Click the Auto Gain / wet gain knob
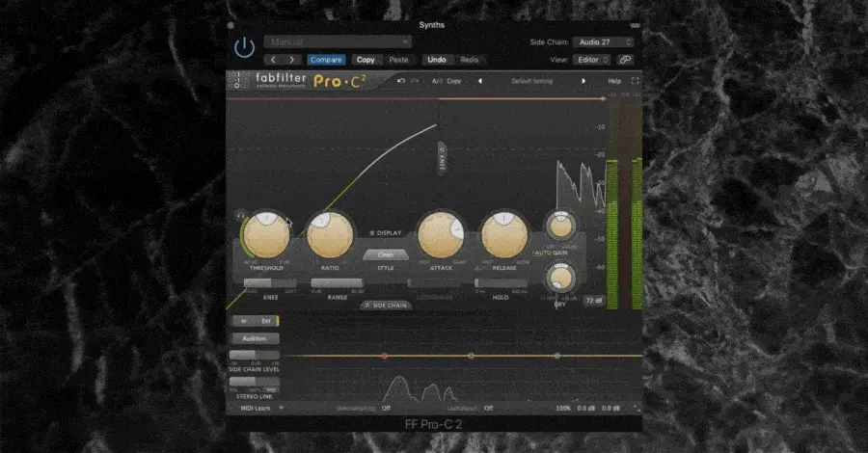 pos(560,226)
